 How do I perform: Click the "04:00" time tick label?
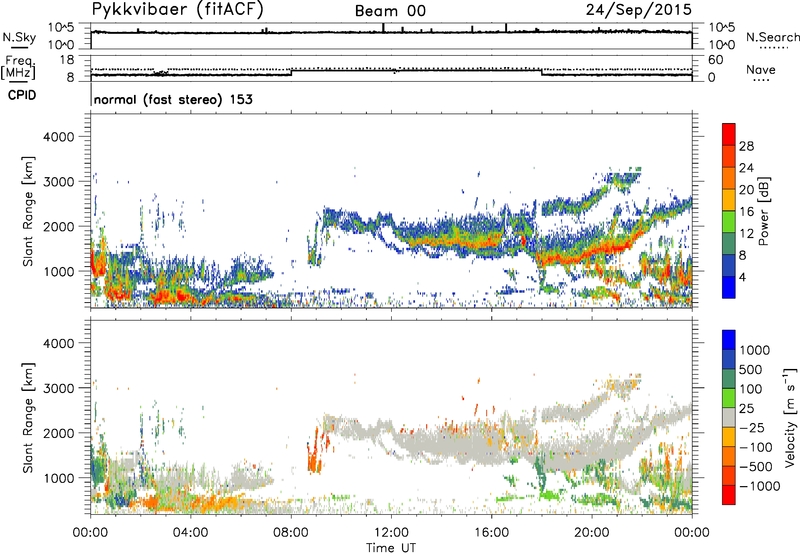coord(191,533)
